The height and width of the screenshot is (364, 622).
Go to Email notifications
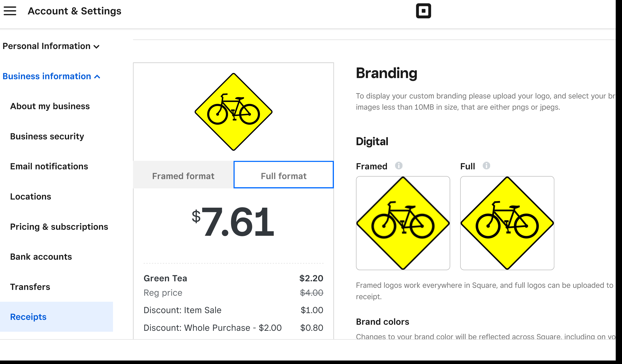(x=49, y=166)
